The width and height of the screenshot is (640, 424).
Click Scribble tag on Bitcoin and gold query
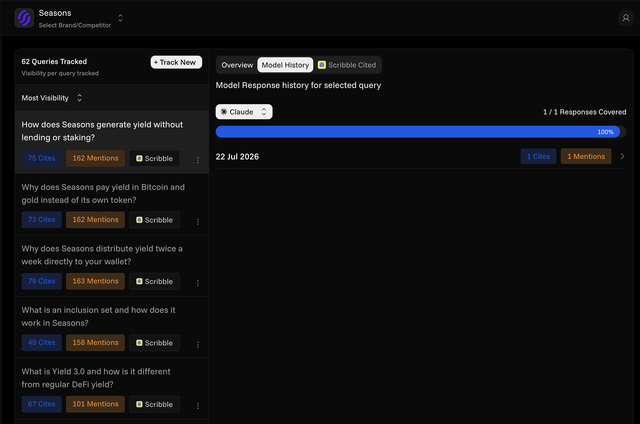click(154, 220)
